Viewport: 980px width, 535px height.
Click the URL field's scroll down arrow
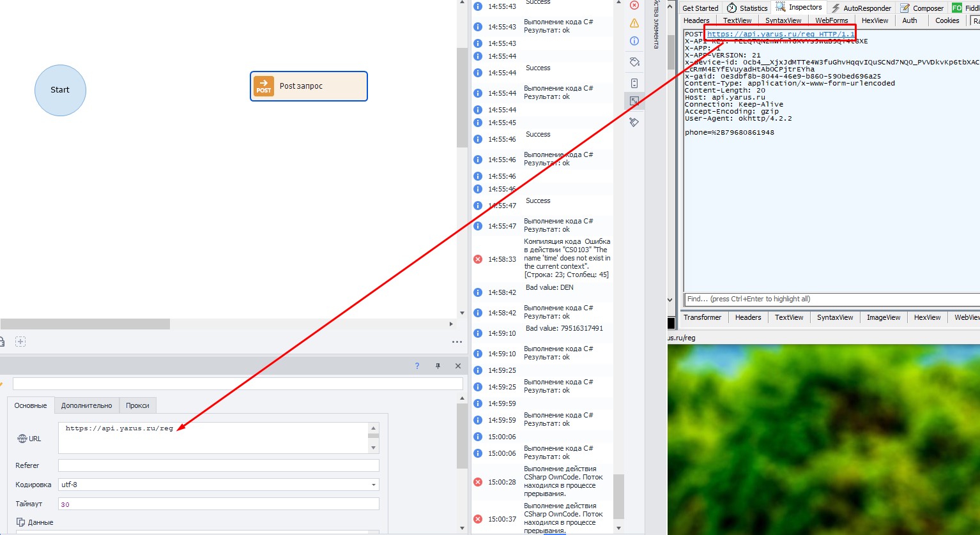(374, 448)
